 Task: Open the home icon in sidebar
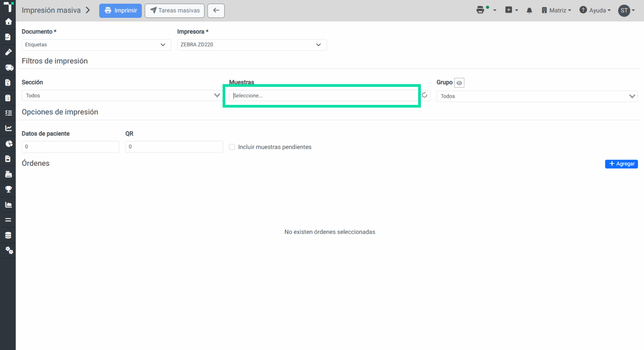8,22
